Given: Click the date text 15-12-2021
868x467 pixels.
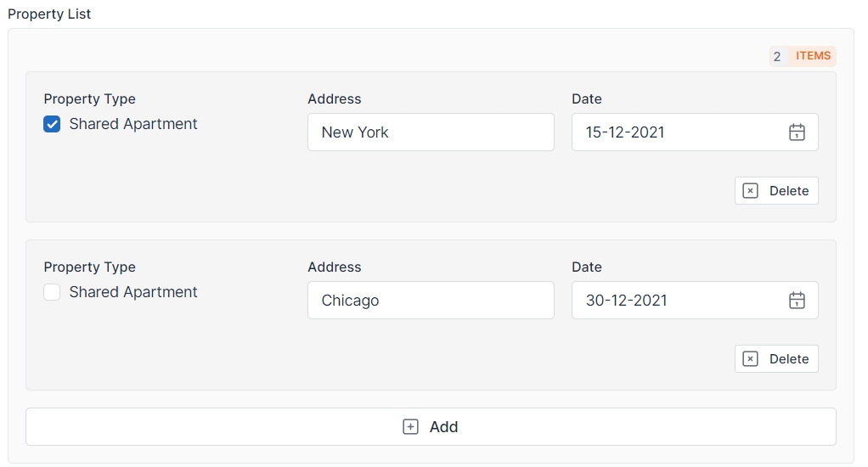Looking at the screenshot, I should [625, 132].
